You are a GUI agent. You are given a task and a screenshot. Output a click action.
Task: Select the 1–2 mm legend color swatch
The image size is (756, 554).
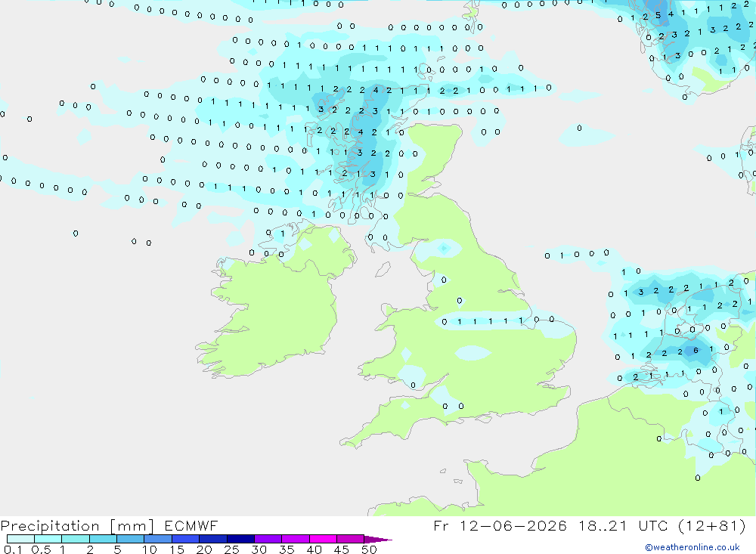(x=76, y=539)
